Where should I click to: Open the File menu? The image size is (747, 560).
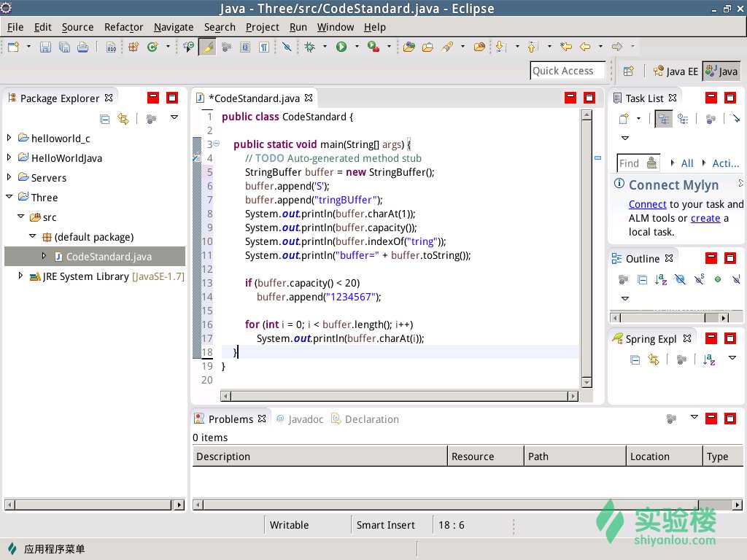click(15, 27)
